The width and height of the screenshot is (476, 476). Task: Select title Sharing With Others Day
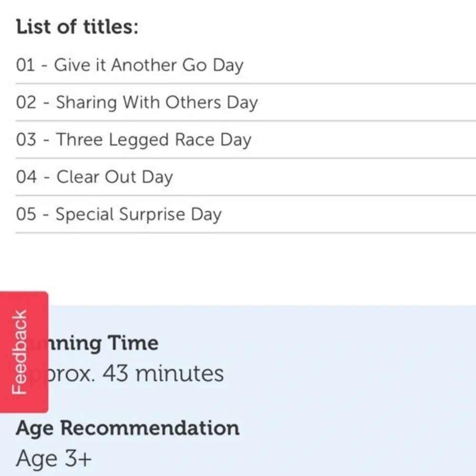157,103
